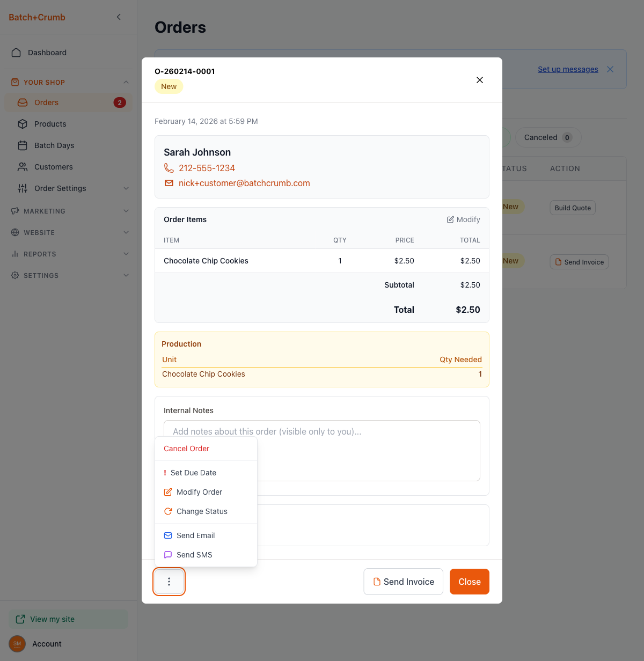
Task: Select Send SMS menu option
Action: point(194,555)
